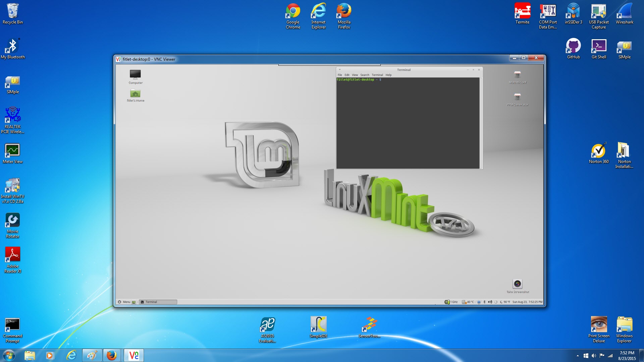Open GitHub desktop shortcut
Screen dimensions: 644x362
pyautogui.click(x=573, y=49)
